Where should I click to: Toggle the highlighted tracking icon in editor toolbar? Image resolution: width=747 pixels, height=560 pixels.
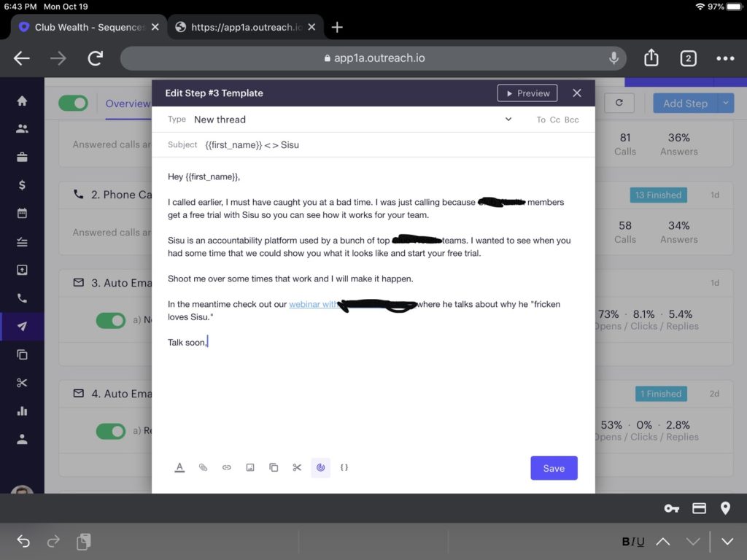tap(321, 467)
